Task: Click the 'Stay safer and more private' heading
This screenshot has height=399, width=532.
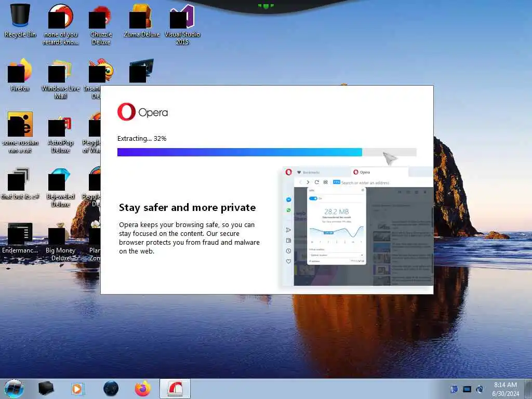Action: 187,208
